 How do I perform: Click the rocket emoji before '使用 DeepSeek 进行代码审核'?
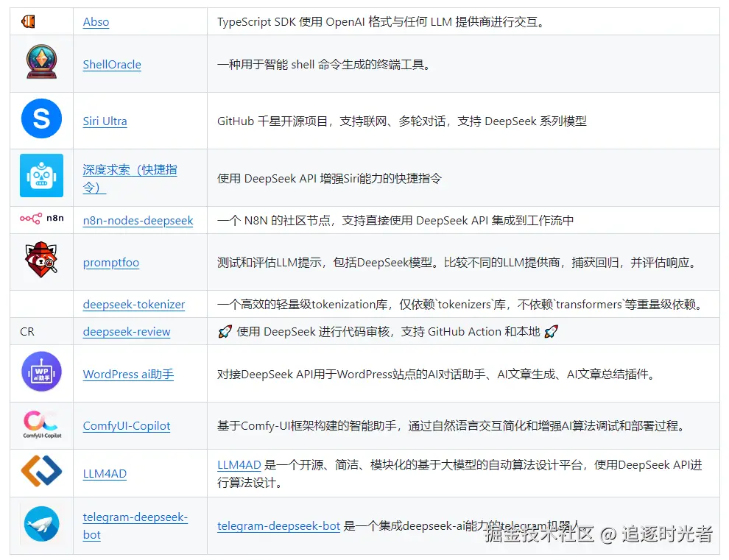(225, 332)
